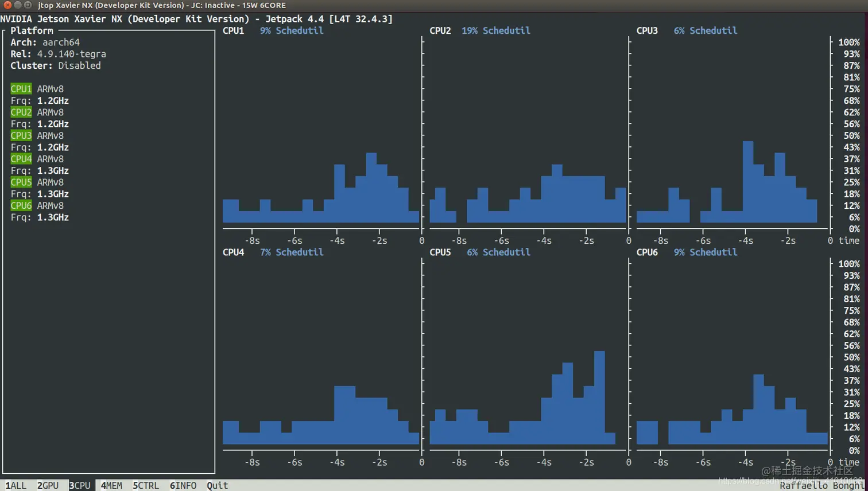Click the CPU4 chart title
The width and height of the screenshot is (868, 491).
[234, 252]
